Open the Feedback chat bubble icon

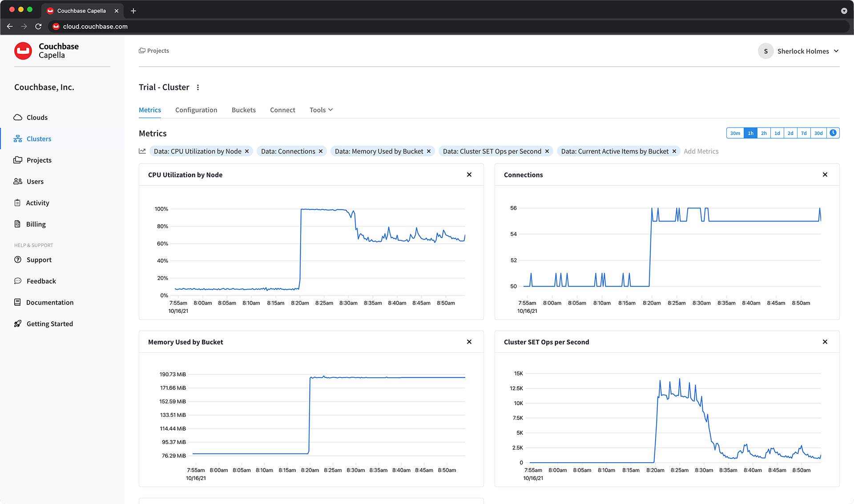(x=18, y=281)
